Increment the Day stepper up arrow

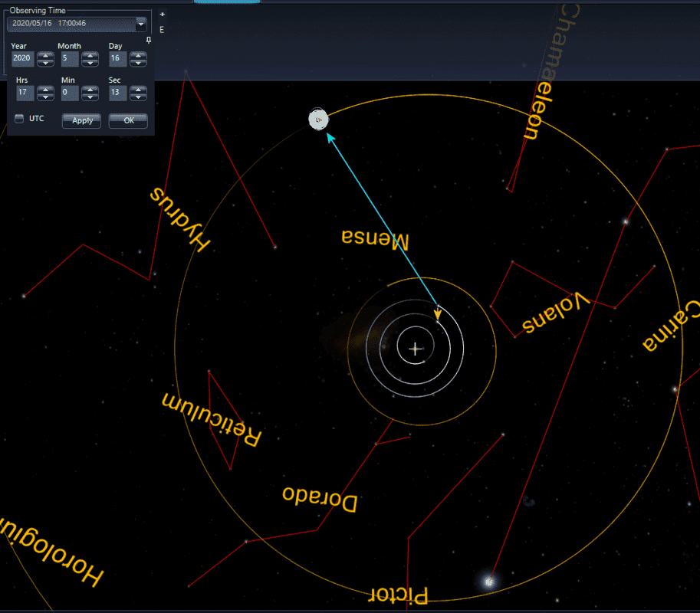(x=138, y=55)
